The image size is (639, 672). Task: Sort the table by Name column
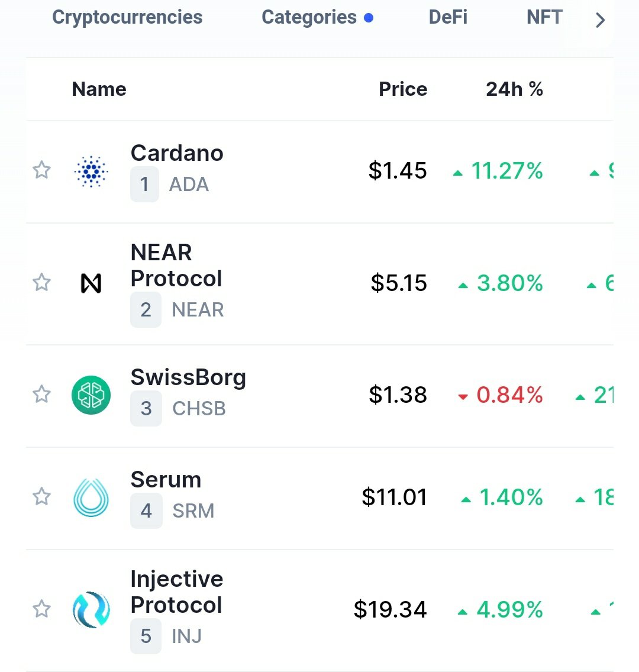(x=99, y=89)
